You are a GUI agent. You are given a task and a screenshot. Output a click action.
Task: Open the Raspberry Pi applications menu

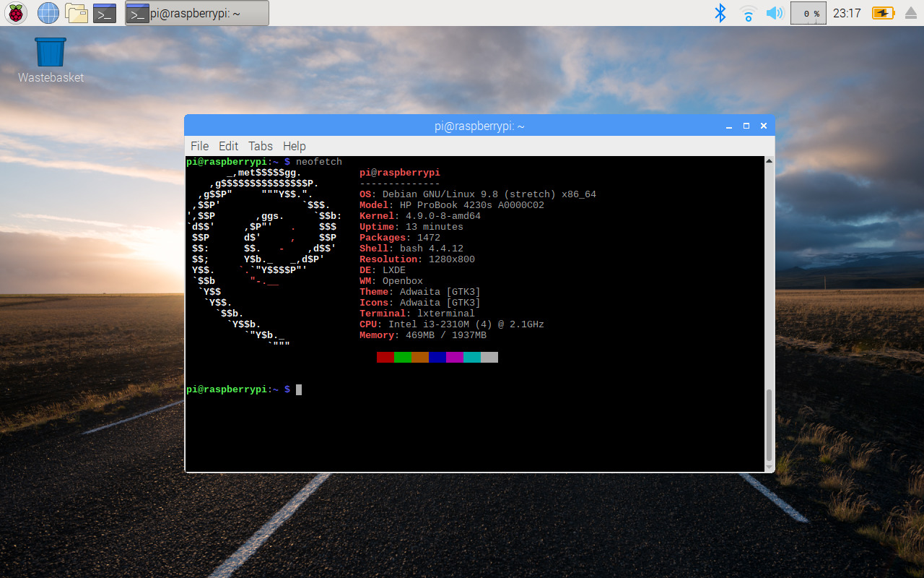click(x=15, y=12)
